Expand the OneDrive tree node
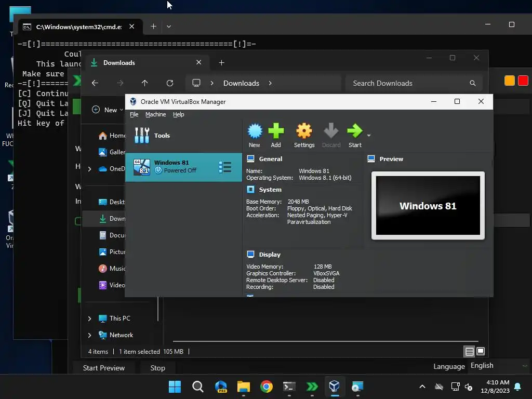532x399 pixels. click(89, 169)
